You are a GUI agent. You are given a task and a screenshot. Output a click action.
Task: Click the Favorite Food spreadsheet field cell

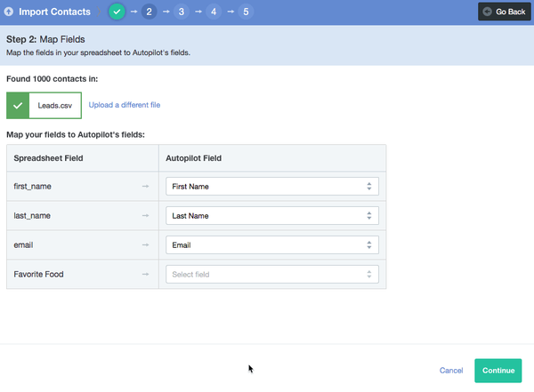(x=83, y=275)
